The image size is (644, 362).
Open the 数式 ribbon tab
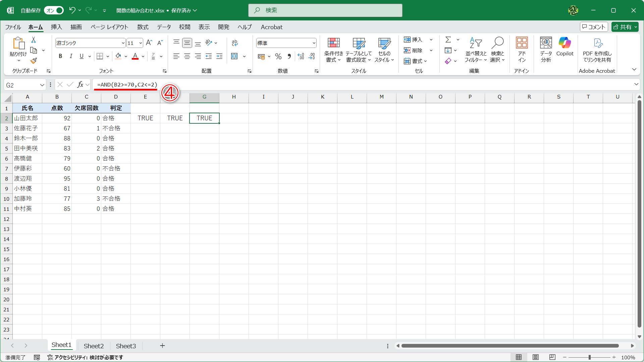coord(143,27)
